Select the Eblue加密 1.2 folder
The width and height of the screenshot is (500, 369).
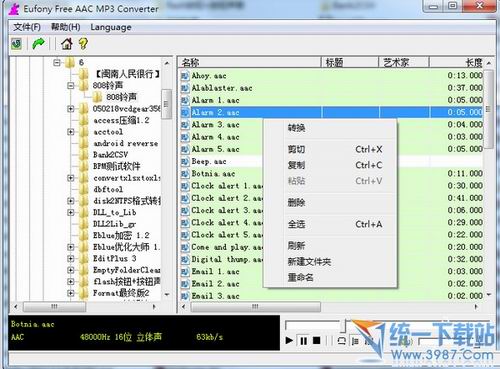coord(121,235)
